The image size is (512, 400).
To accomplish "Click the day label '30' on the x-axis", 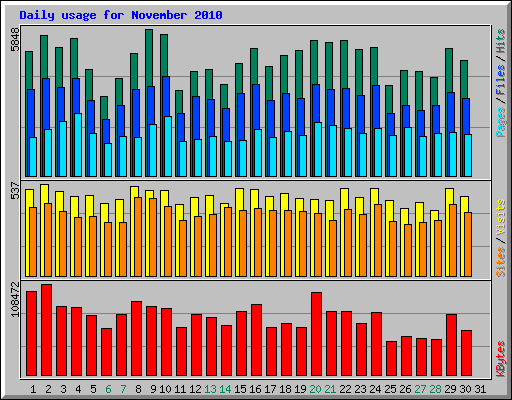I will pos(465,389).
